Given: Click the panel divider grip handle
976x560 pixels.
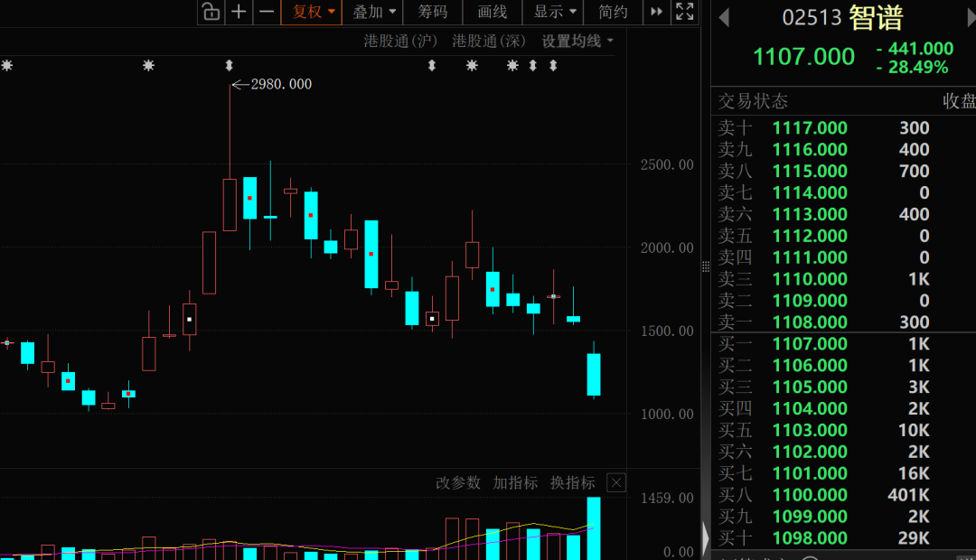Looking at the screenshot, I should 705,267.
